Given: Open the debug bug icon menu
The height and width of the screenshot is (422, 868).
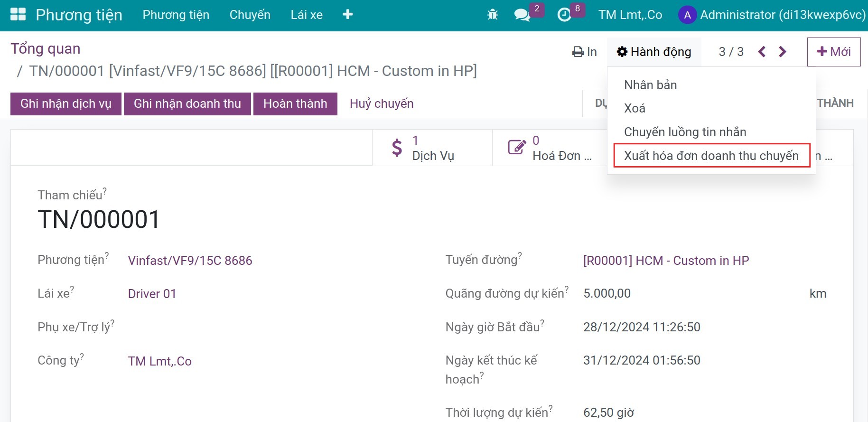Looking at the screenshot, I should [x=493, y=15].
